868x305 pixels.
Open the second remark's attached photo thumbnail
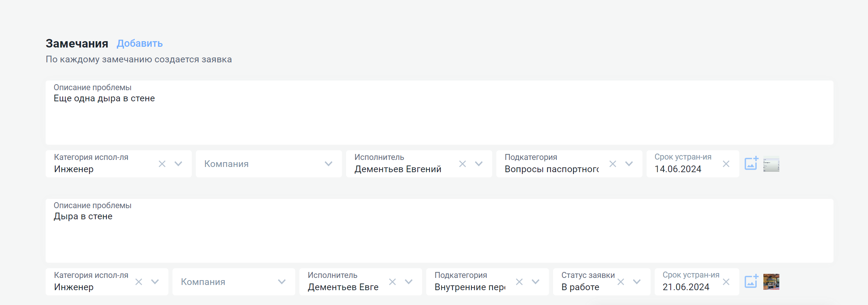[x=771, y=282]
